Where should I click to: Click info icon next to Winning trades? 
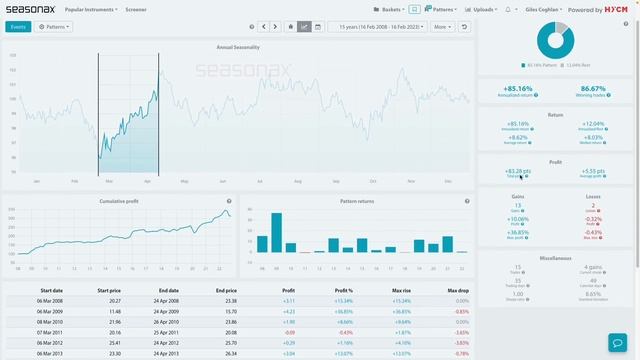pos(609,95)
